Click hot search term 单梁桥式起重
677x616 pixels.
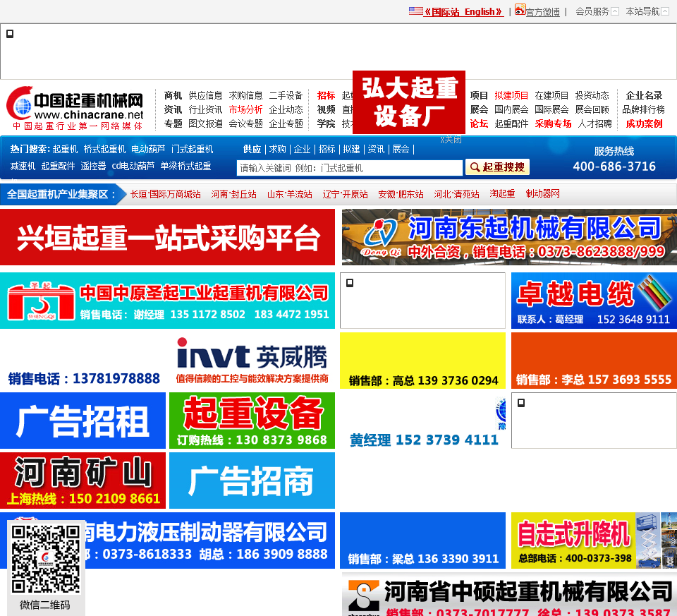(185, 167)
